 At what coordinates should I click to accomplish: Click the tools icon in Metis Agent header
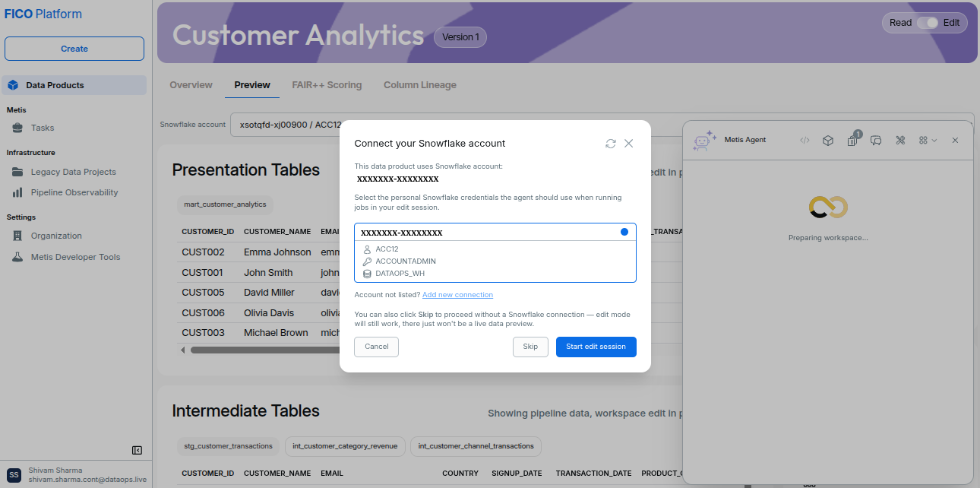pos(900,141)
